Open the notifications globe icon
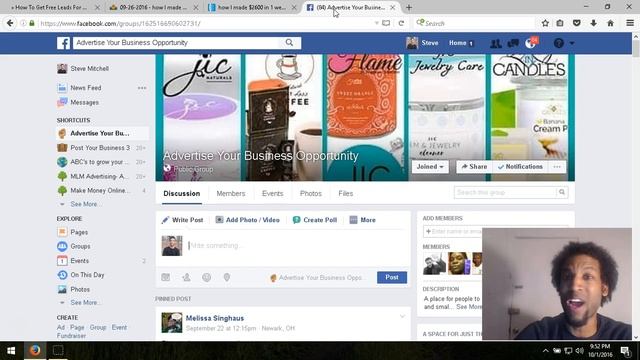 click(530, 43)
